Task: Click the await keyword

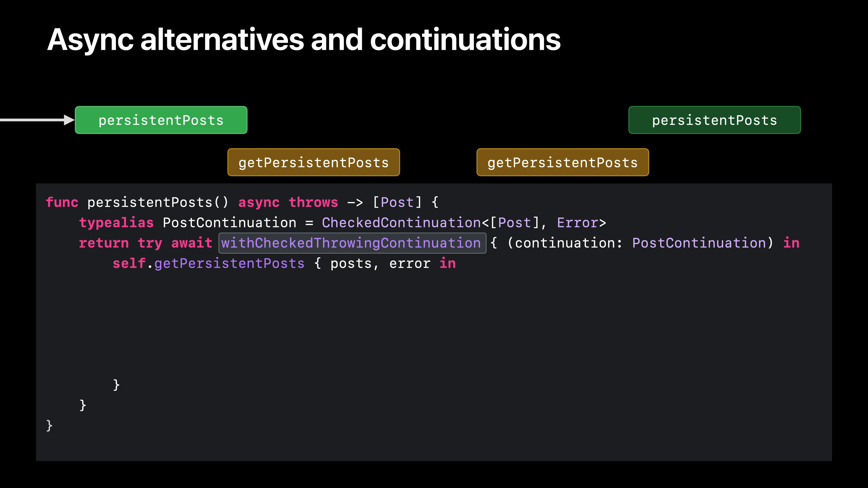Action: coord(192,243)
